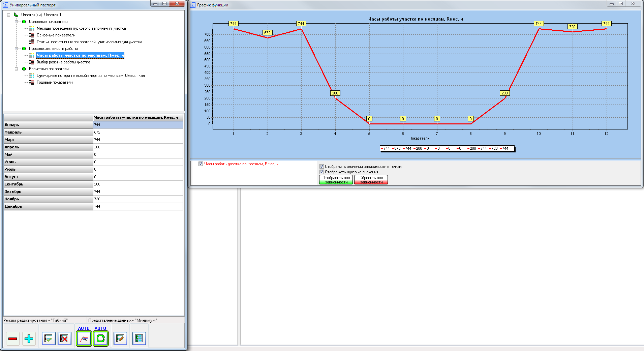This screenshot has height=351, width=644.
Task: Select Часы работы участка по месяцам tree item
Action: 80,55
